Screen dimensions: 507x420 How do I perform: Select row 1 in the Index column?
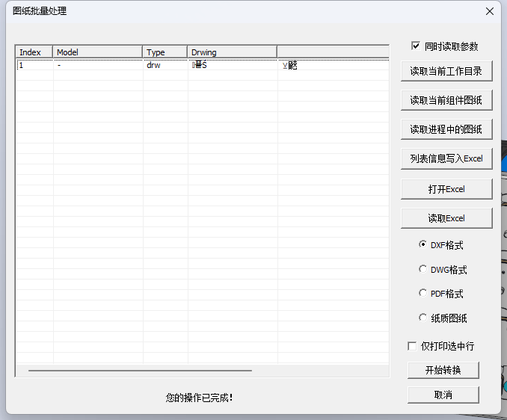click(x=34, y=65)
